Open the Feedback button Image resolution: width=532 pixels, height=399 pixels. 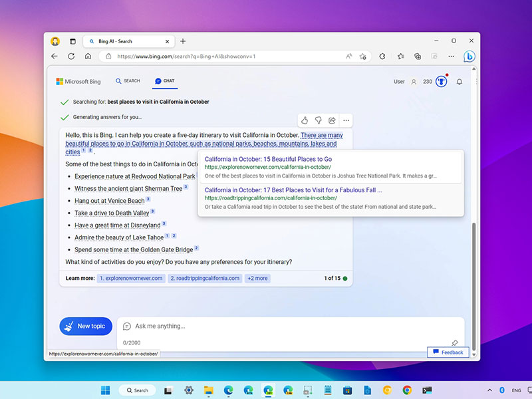[x=448, y=352]
